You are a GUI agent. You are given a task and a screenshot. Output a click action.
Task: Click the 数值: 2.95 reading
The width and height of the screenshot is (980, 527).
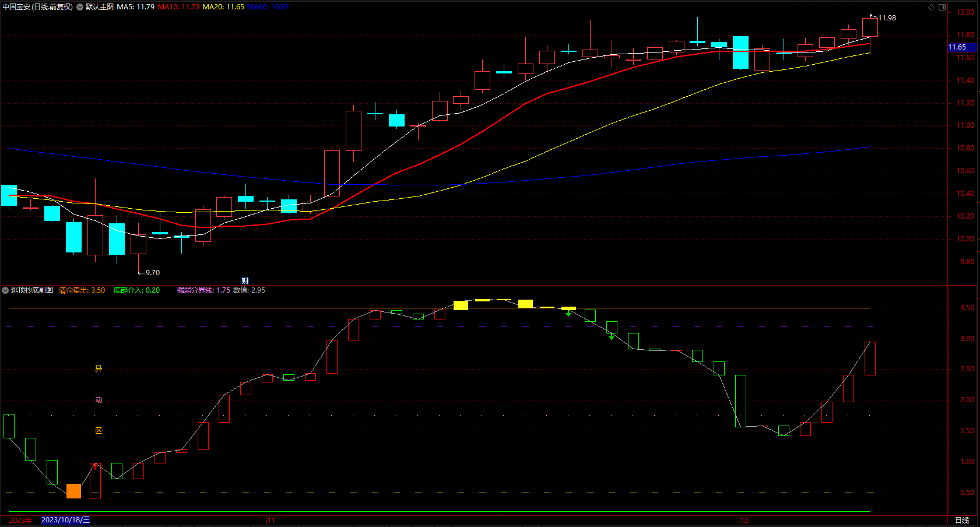click(x=249, y=290)
